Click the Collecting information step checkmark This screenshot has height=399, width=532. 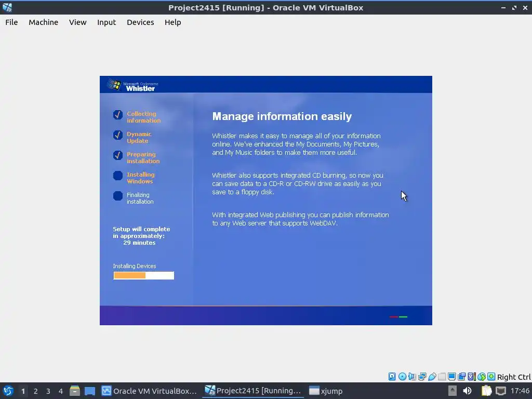(x=118, y=115)
